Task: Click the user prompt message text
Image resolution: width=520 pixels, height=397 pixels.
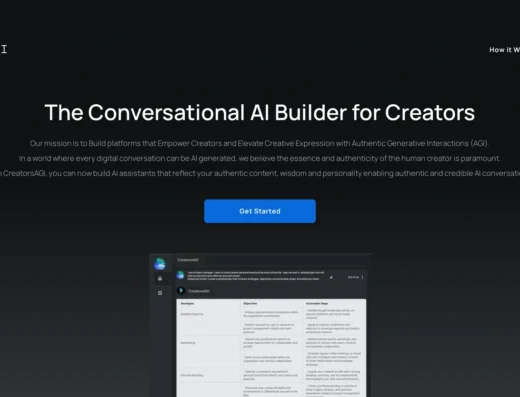Action: 255,276
